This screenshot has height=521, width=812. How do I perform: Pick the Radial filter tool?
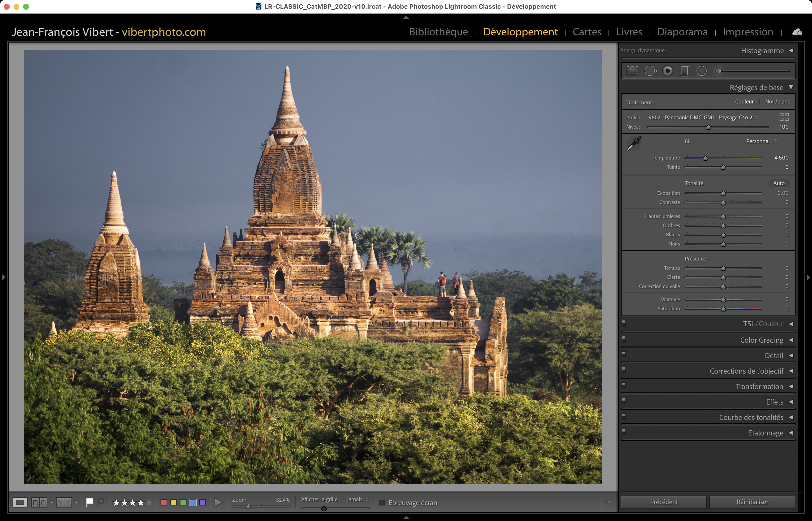[x=701, y=71]
